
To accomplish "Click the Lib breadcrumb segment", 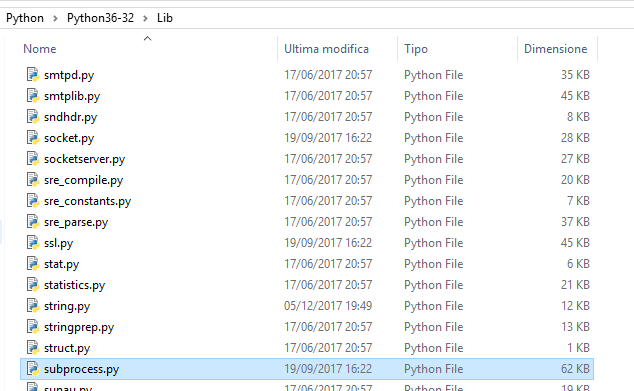I will (165, 18).
